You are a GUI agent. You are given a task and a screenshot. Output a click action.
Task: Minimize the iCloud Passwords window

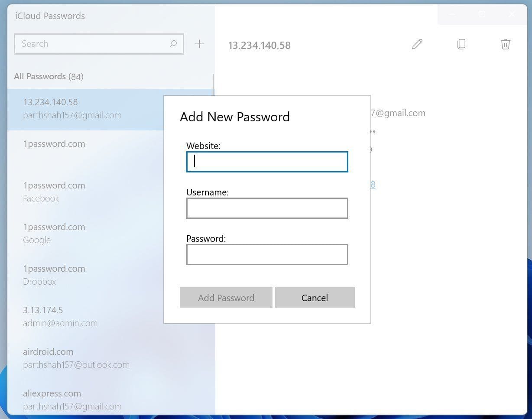point(452,14)
